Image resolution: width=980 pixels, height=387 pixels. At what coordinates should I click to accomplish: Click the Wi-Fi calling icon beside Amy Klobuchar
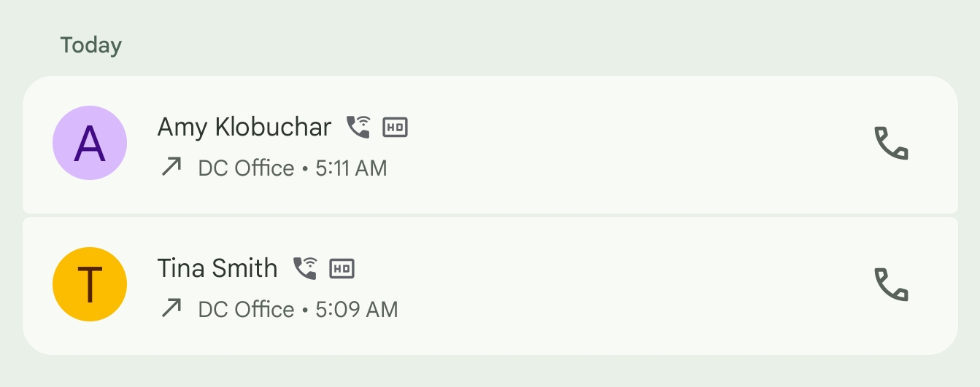(x=358, y=127)
